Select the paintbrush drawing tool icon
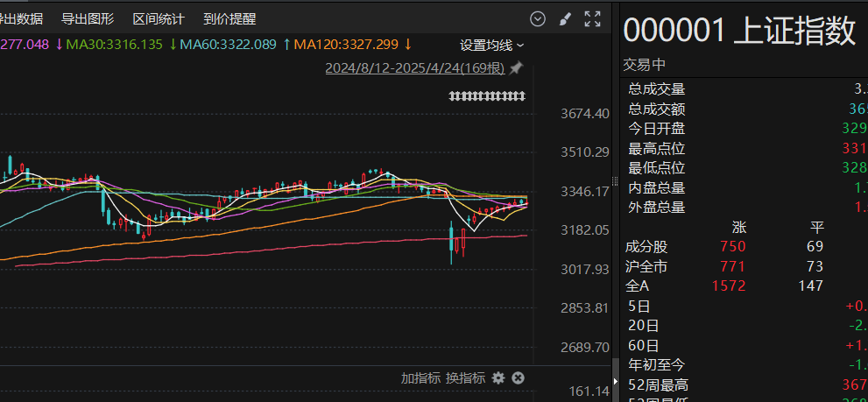This screenshot has height=402, width=868. (565, 19)
